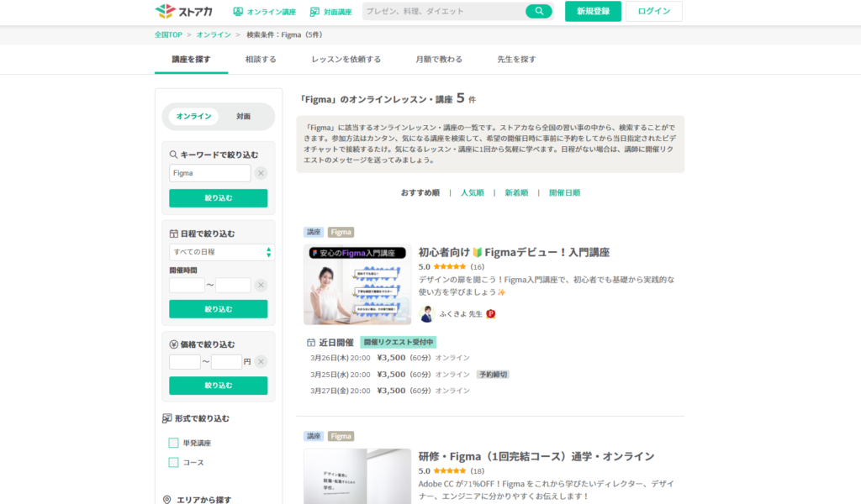This screenshot has width=861, height=504.
Task: Switch to the 対面 toggle option
Action: pos(243,116)
